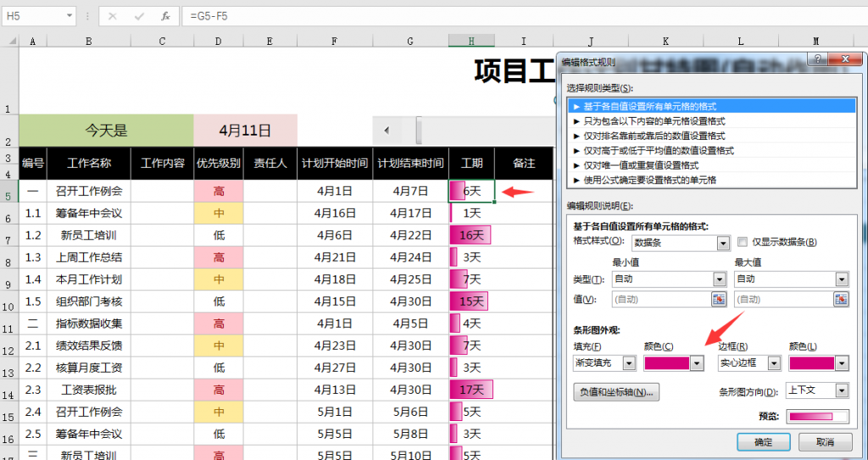This screenshot has height=460, width=868.
Task: Click the 计划开始时间 header cell
Action: tap(335, 163)
